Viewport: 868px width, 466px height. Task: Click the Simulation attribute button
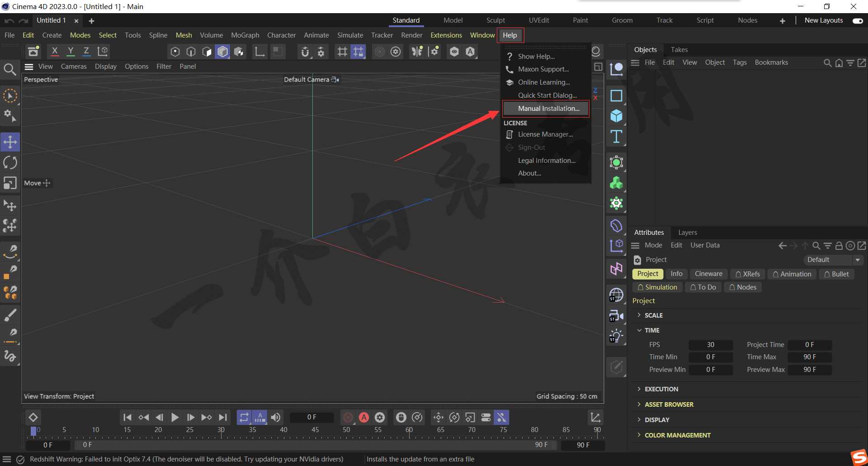(657, 287)
